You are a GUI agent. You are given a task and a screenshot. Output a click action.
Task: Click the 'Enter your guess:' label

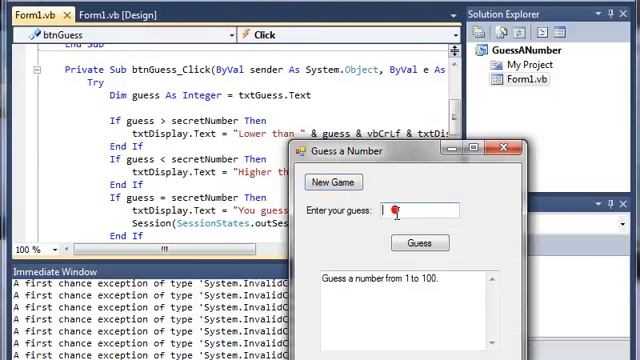[x=339, y=211]
